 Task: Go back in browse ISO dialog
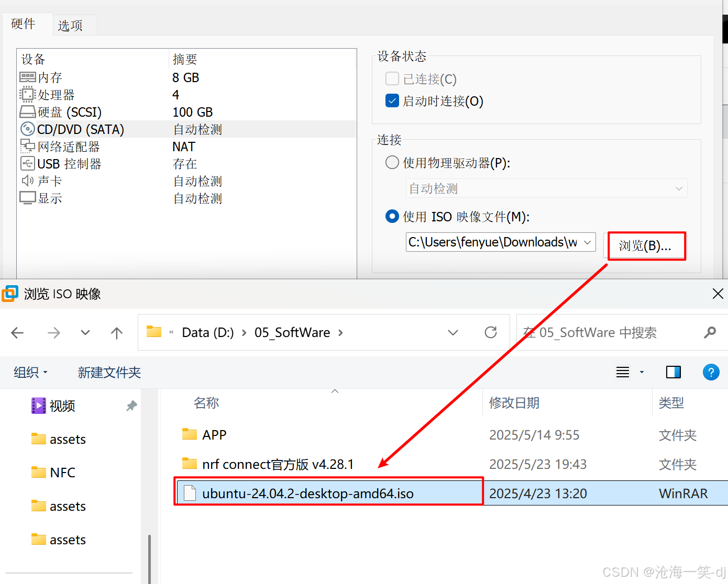tap(18, 333)
